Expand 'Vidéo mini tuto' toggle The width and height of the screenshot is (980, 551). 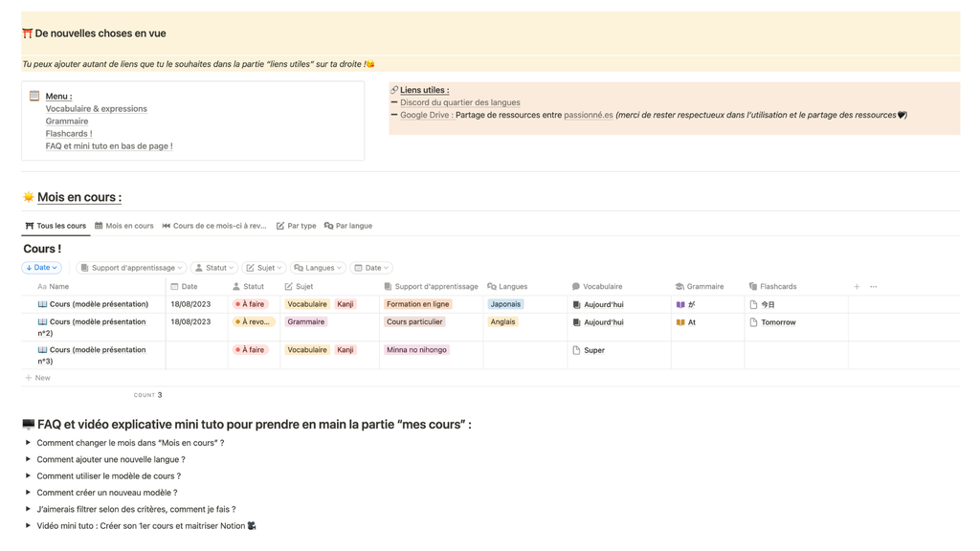tap(28, 525)
